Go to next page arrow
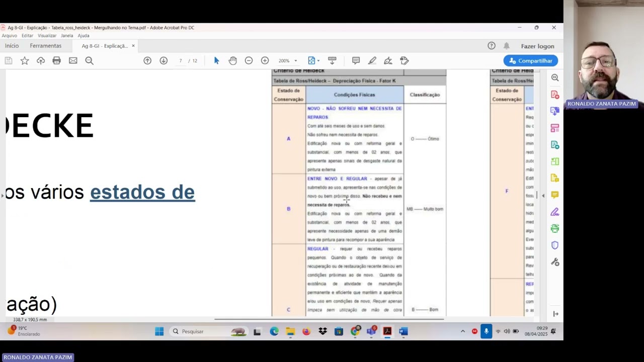The width and height of the screenshot is (644, 362). tap(164, 61)
